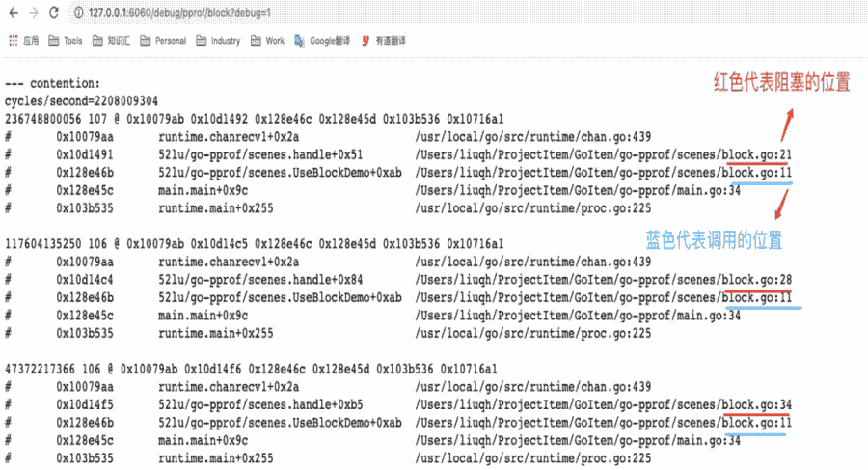Open the apps grid bookmark shortcut
The image size is (868, 470).
(x=13, y=41)
